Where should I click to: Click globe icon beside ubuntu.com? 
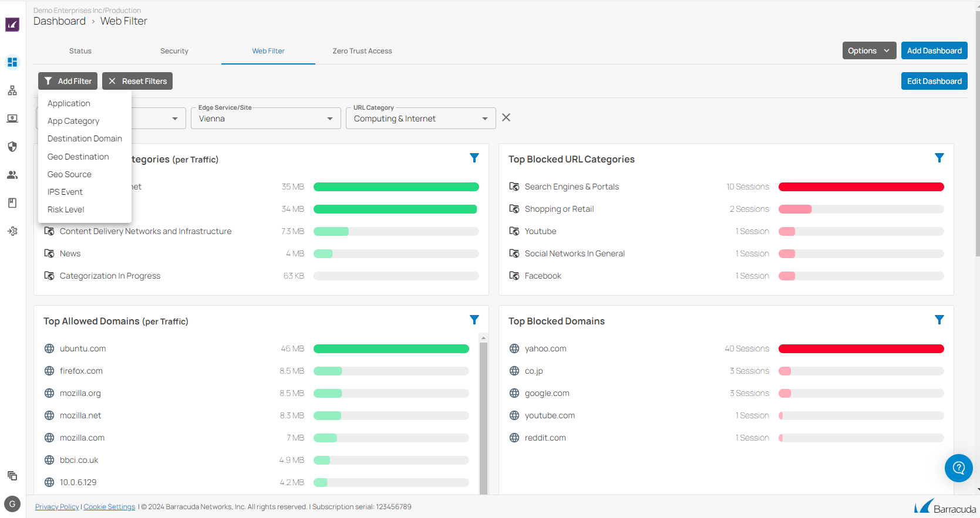click(x=49, y=348)
